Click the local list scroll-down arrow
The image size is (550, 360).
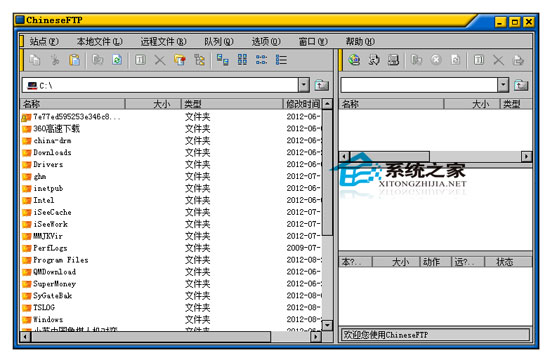(x=327, y=326)
